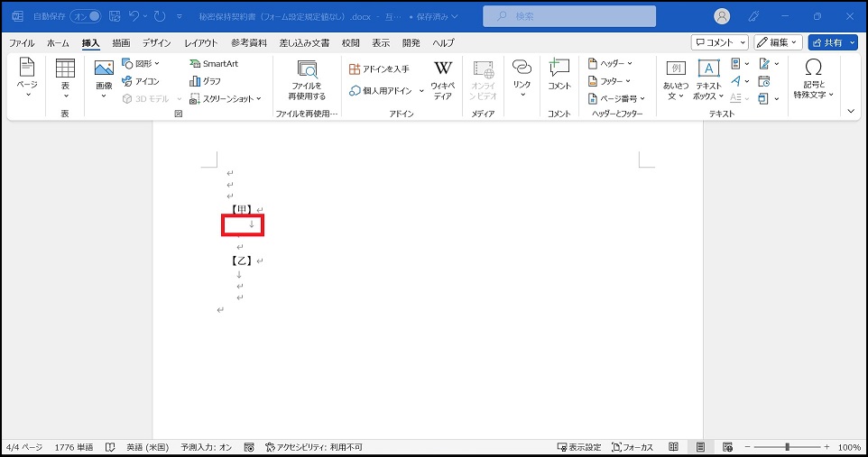
Task: Open 個人用アドイン (My Add-ins)
Action: click(x=381, y=91)
